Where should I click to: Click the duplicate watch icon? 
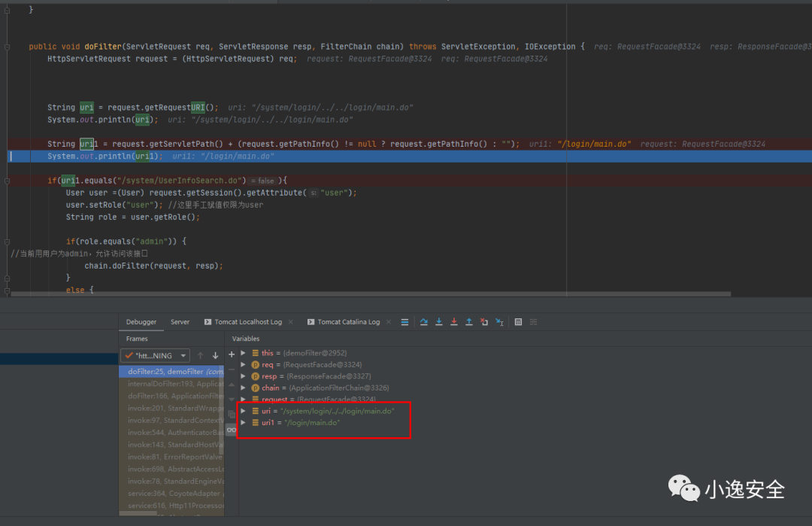tap(232, 414)
